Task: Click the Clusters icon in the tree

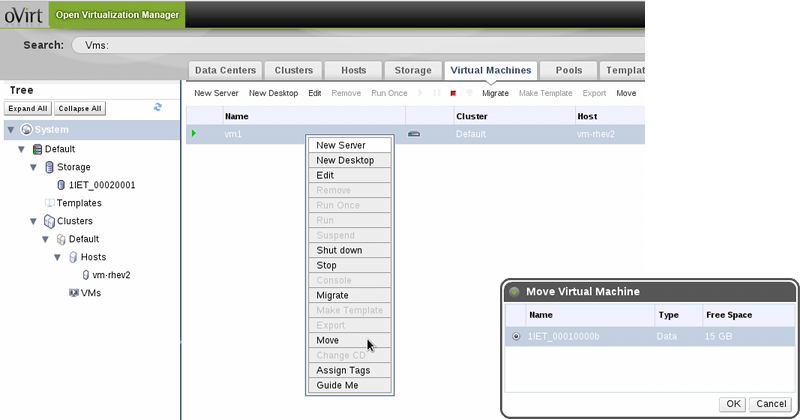Action: point(49,221)
